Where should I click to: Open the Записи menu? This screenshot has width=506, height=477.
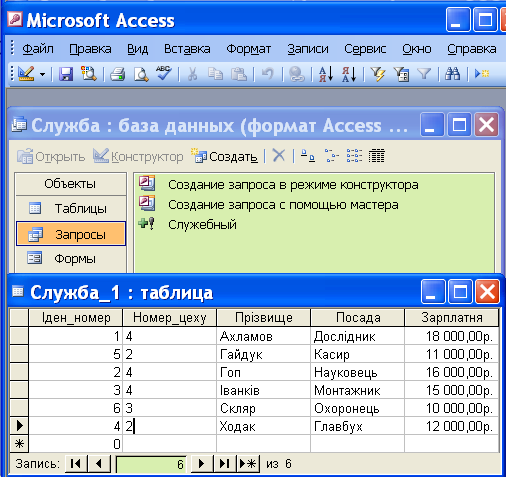308,49
